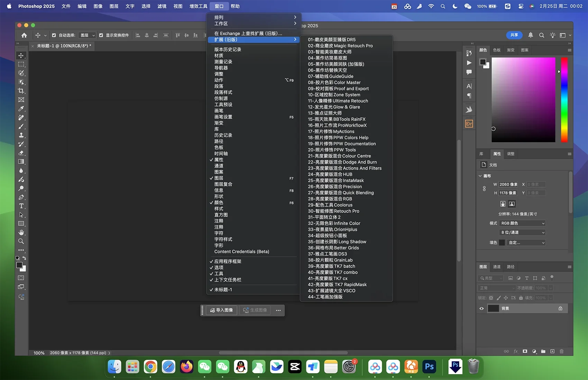Screen dimensions: 588x380
Task: Open the 颜色 panel options menu
Action: tap(569, 50)
